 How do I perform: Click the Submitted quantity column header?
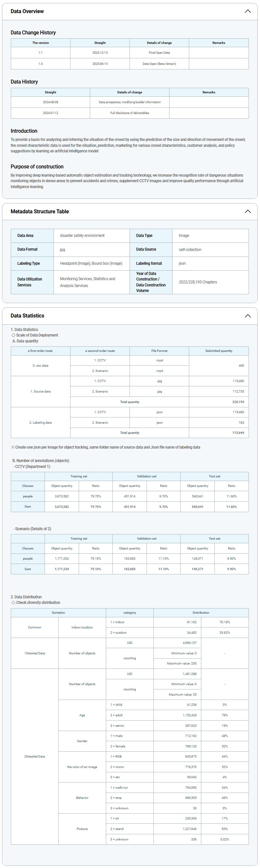pos(218,351)
